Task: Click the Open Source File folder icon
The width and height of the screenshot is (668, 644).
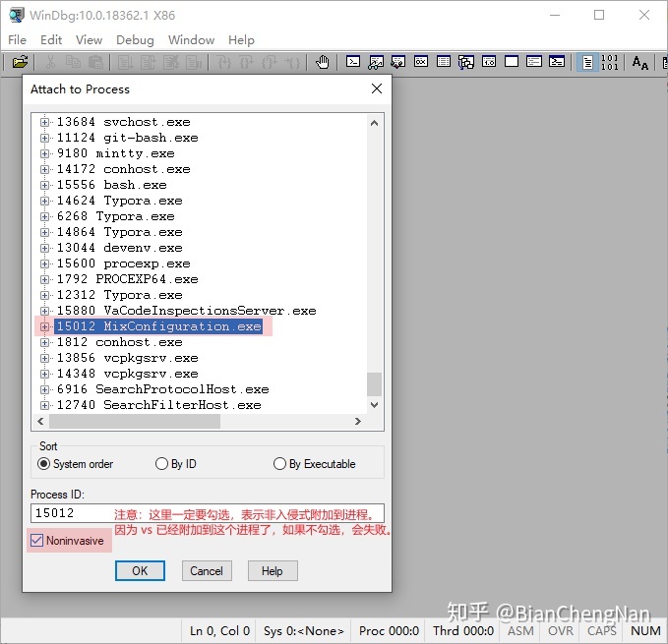Action: 20,62
